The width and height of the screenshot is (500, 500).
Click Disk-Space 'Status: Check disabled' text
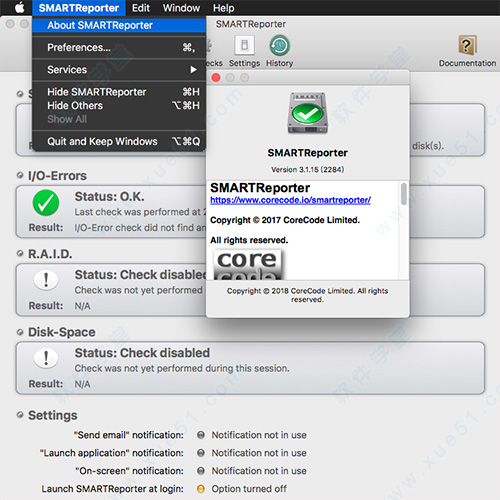142,353
